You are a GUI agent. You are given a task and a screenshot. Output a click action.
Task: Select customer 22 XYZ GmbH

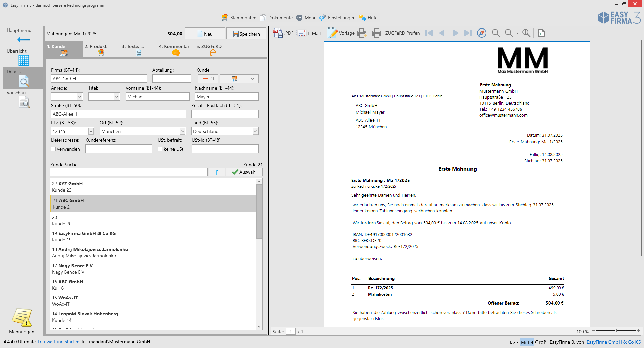click(153, 187)
